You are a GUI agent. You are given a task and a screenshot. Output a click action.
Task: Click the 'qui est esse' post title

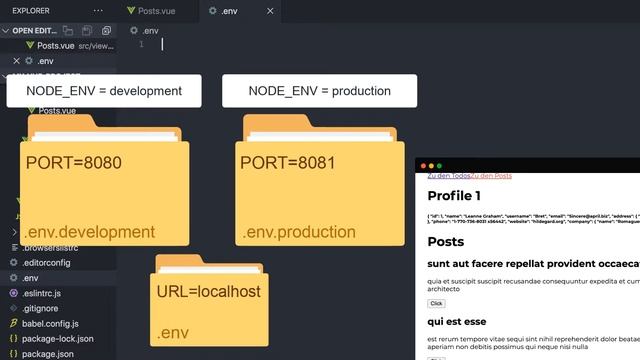[x=457, y=322]
